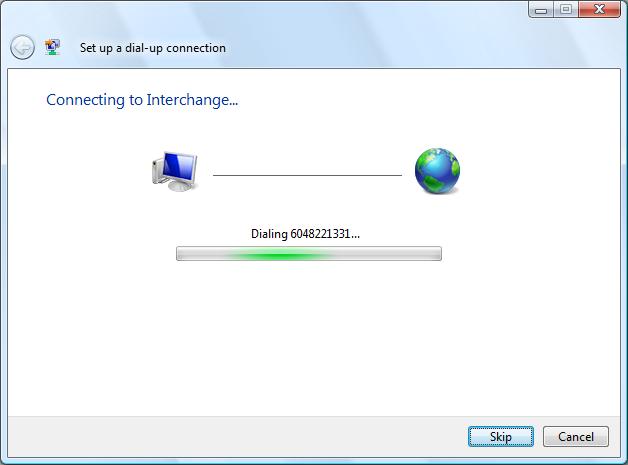Skip the dialing step
628x465 pixels.
click(501, 437)
